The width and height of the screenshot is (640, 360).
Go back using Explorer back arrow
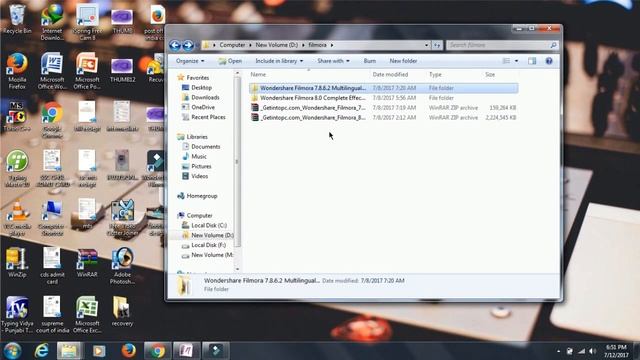point(175,45)
